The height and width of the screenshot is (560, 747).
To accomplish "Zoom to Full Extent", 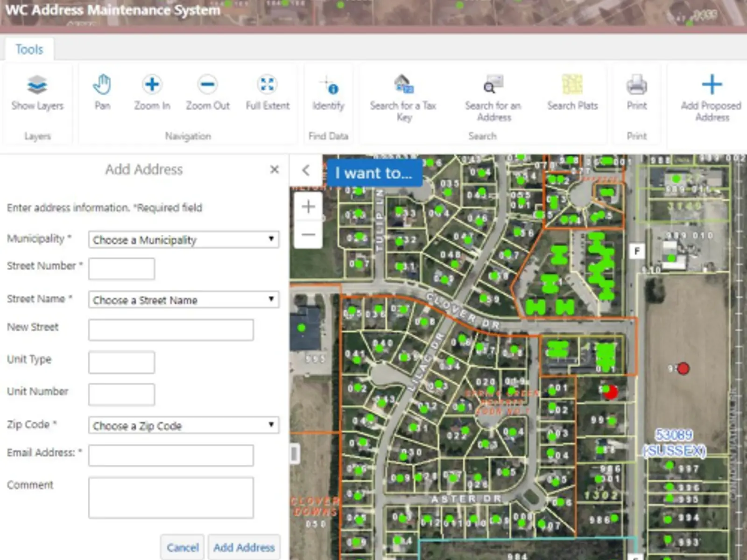I will [x=268, y=92].
